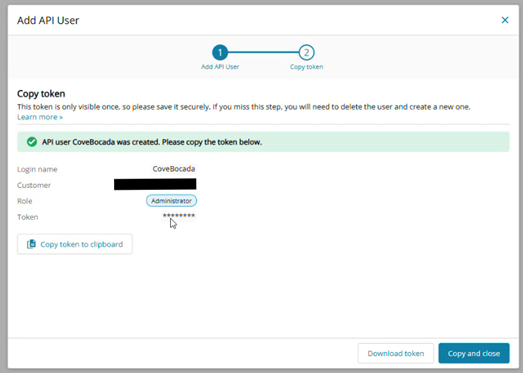Click the 'Role' field label
This screenshot has height=373, width=523.
point(25,201)
